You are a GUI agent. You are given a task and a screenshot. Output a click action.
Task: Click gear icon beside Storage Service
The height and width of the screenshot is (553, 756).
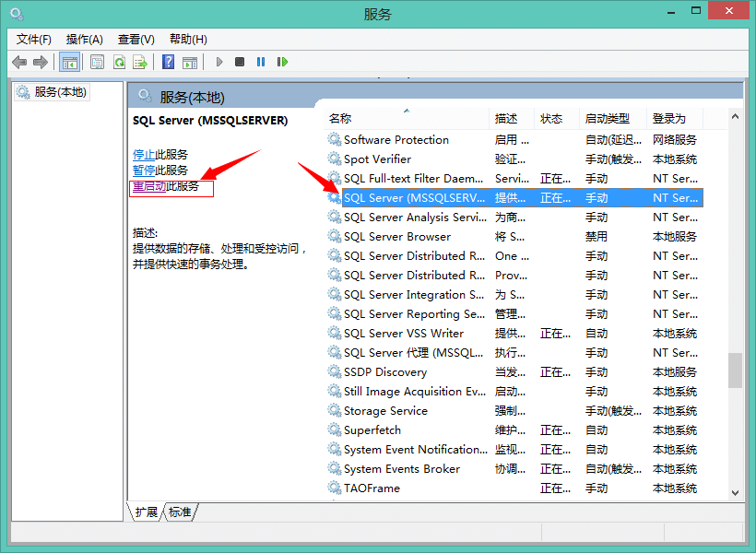(x=335, y=410)
